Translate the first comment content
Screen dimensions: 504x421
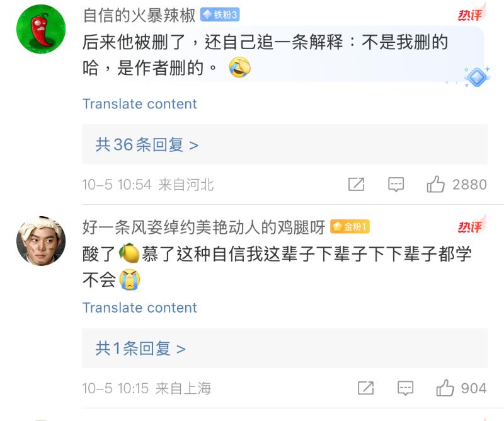(x=139, y=104)
